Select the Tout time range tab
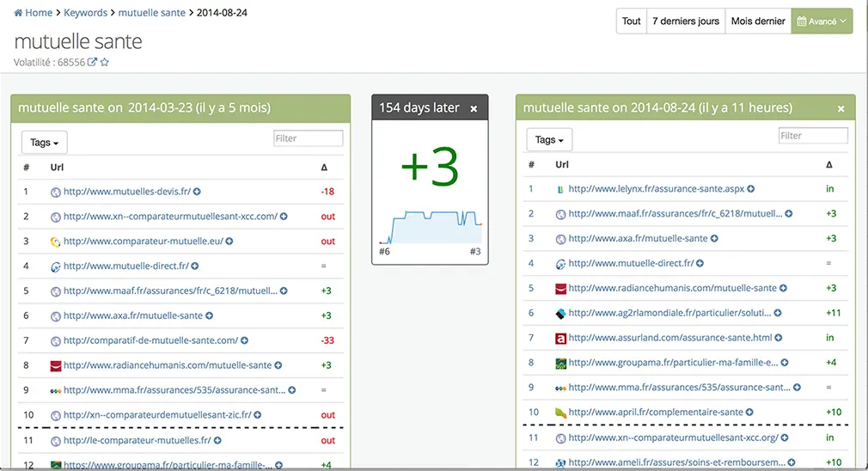 pos(631,21)
